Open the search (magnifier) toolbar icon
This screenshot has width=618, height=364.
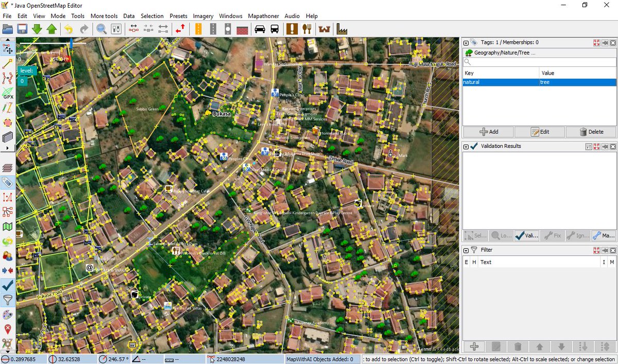click(x=101, y=29)
